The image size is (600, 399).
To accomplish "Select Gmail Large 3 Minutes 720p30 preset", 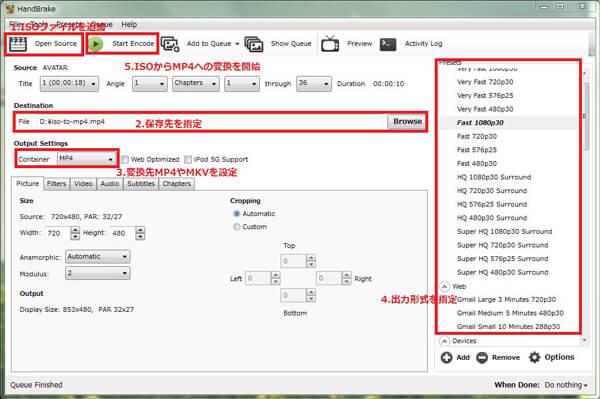I will click(x=506, y=300).
